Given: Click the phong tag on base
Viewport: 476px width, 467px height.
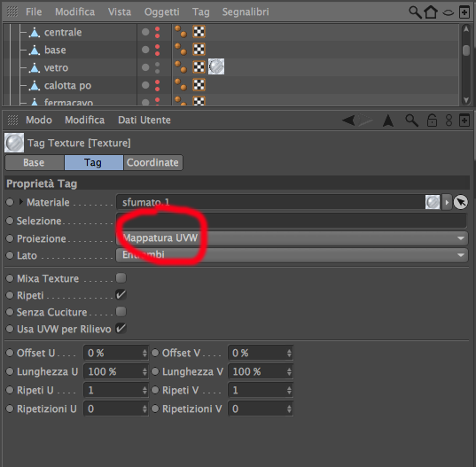Looking at the screenshot, I should coord(181,49).
